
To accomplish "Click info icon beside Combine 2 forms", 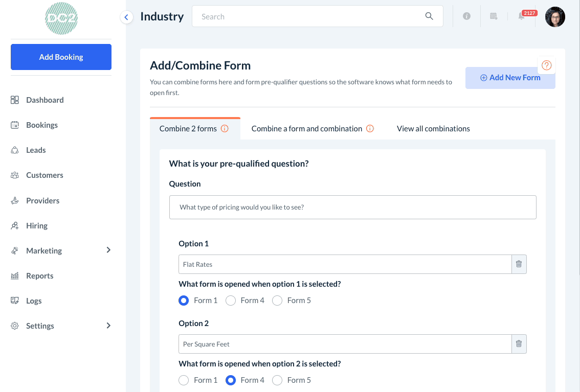I will pyautogui.click(x=225, y=129).
